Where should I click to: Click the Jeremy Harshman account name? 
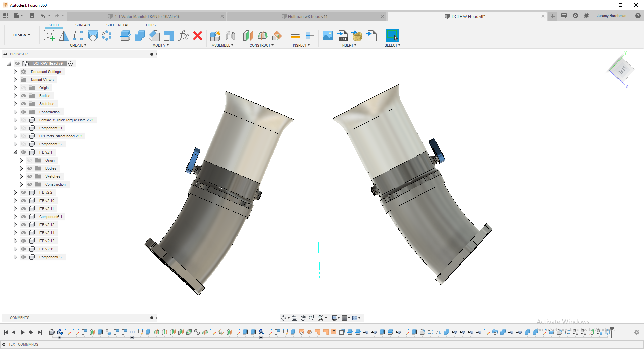(x=611, y=16)
